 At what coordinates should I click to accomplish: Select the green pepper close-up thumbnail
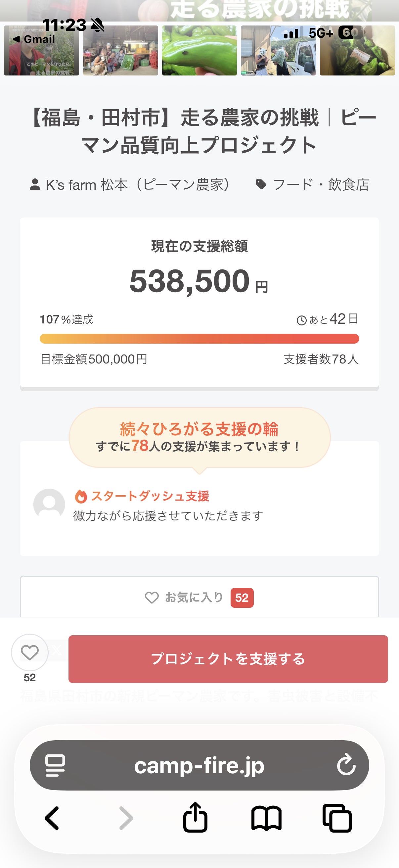point(199,51)
